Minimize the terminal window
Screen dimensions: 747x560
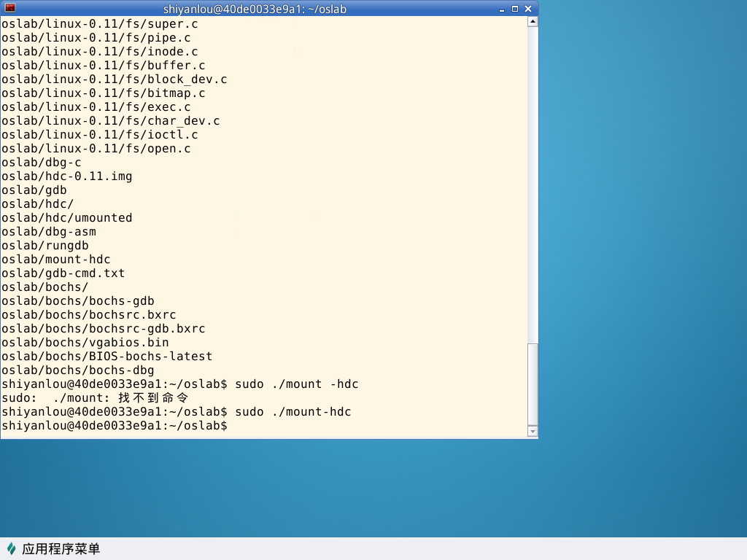click(x=503, y=8)
